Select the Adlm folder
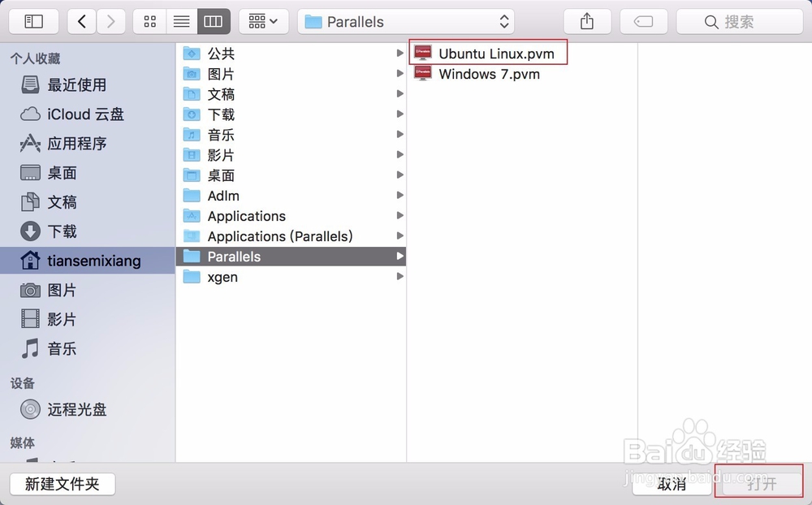This screenshot has height=505, width=812. coord(291,196)
